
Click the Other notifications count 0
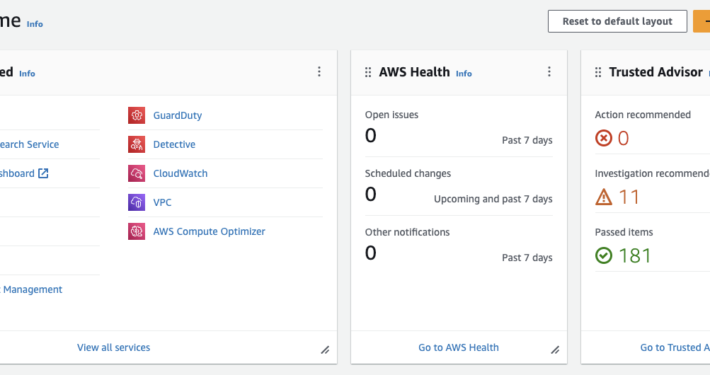click(x=370, y=253)
